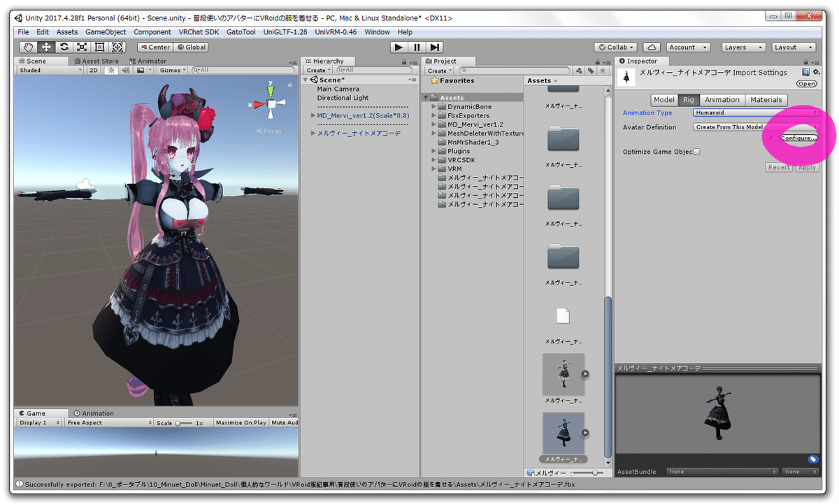Click the Apply button

[807, 168]
